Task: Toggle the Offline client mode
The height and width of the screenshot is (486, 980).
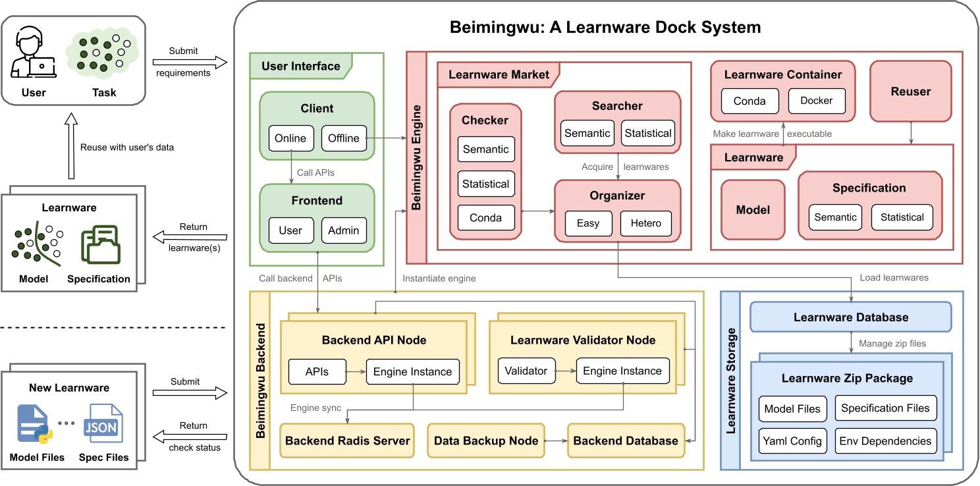Action: (343, 139)
